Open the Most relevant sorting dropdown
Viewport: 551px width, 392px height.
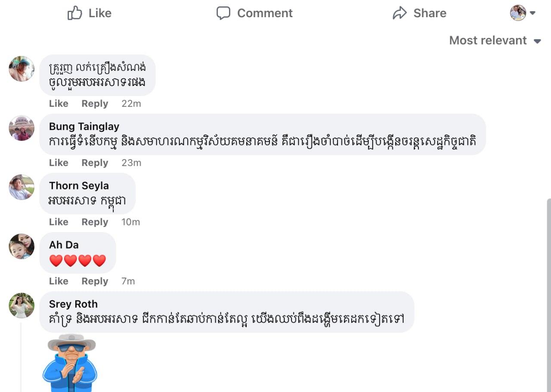(495, 40)
